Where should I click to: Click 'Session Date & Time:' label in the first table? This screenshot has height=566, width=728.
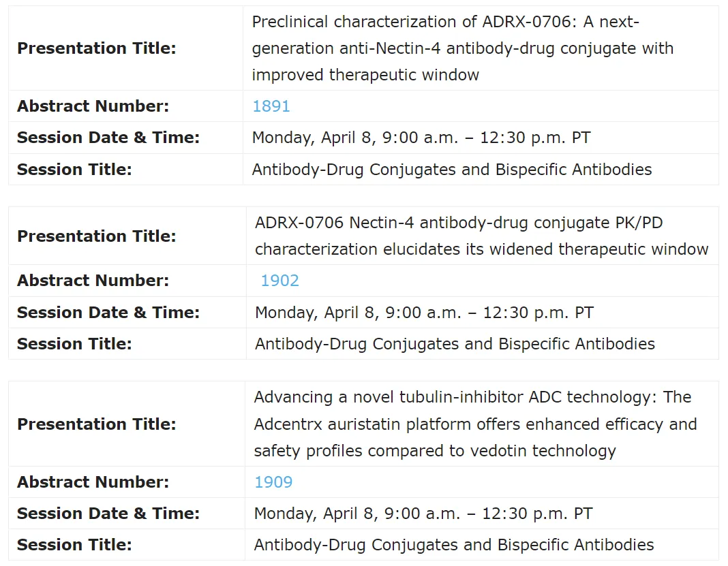(108, 138)
